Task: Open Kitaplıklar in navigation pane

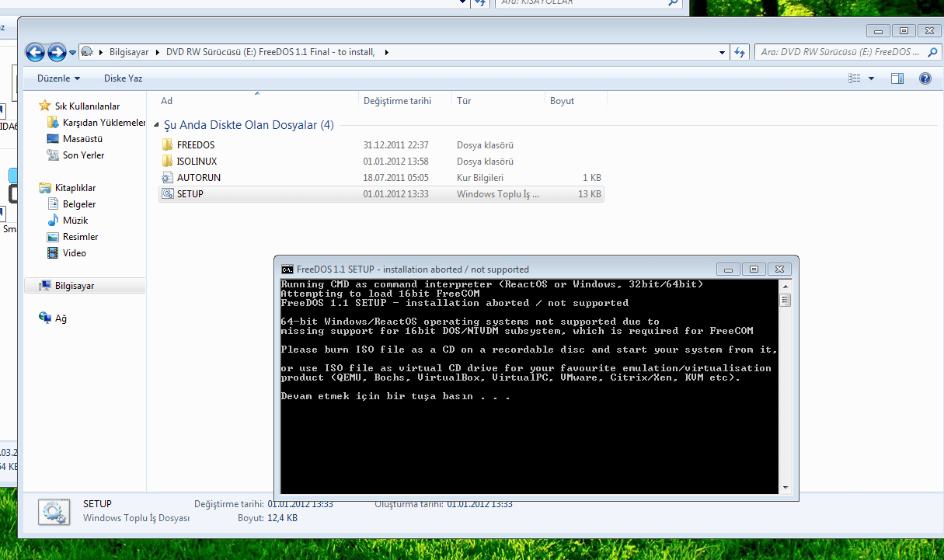Action: click(75, 188)
